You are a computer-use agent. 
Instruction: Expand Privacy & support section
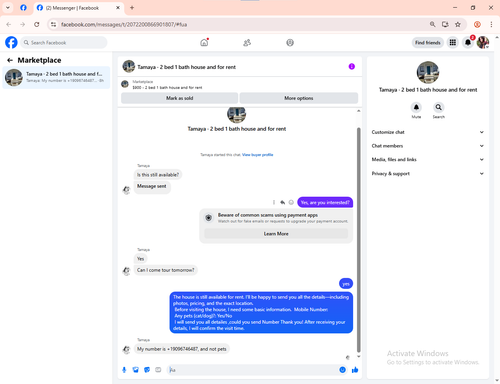pyautogui.click(x=428, y=174)
